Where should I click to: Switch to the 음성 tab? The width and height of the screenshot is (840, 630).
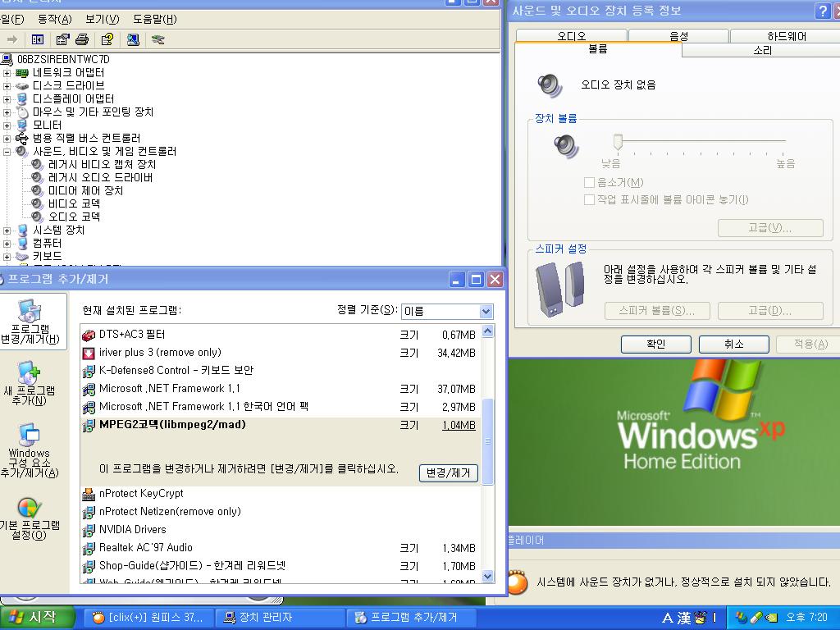pos(678,36)
